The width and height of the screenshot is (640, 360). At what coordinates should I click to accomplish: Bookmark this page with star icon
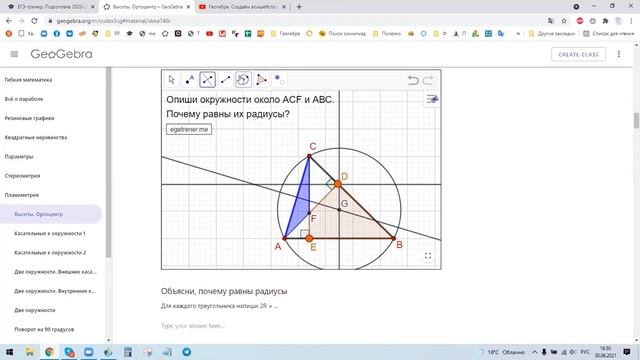point(564,20)
